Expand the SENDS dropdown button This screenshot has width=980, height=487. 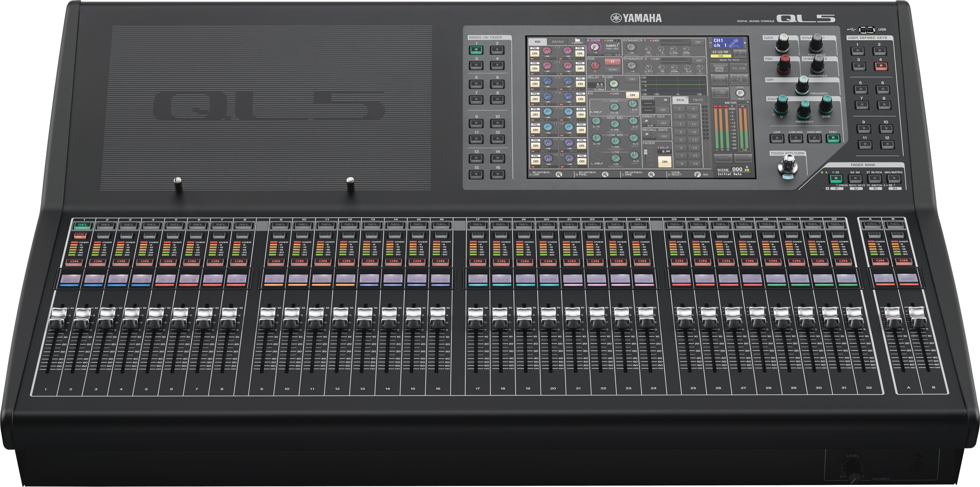pos(719,68)
